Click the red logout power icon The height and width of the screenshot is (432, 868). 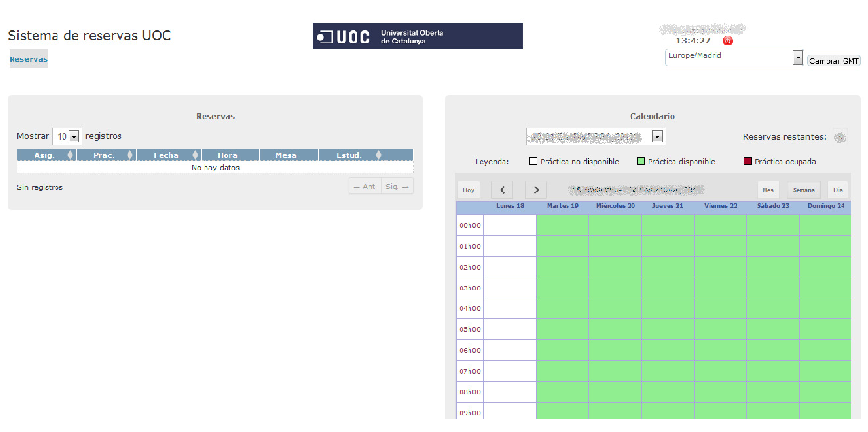pos(727,41)
